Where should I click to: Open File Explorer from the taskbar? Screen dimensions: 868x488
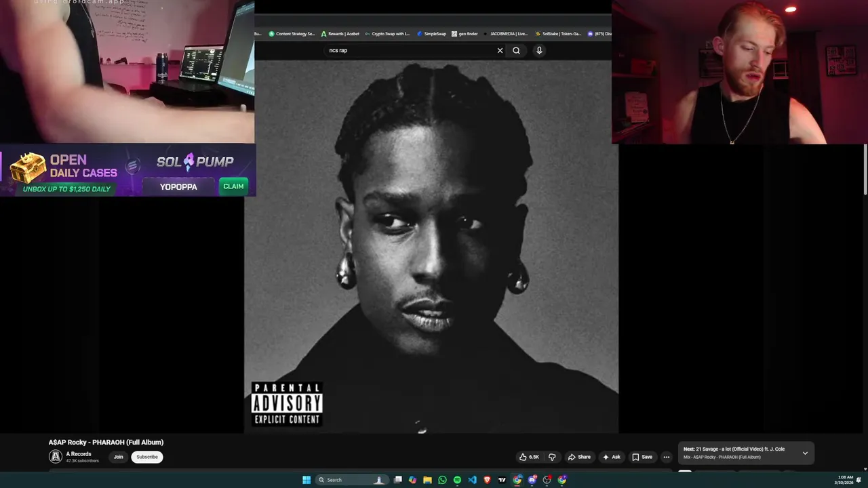pyautogui.click(x=427, y=480)
